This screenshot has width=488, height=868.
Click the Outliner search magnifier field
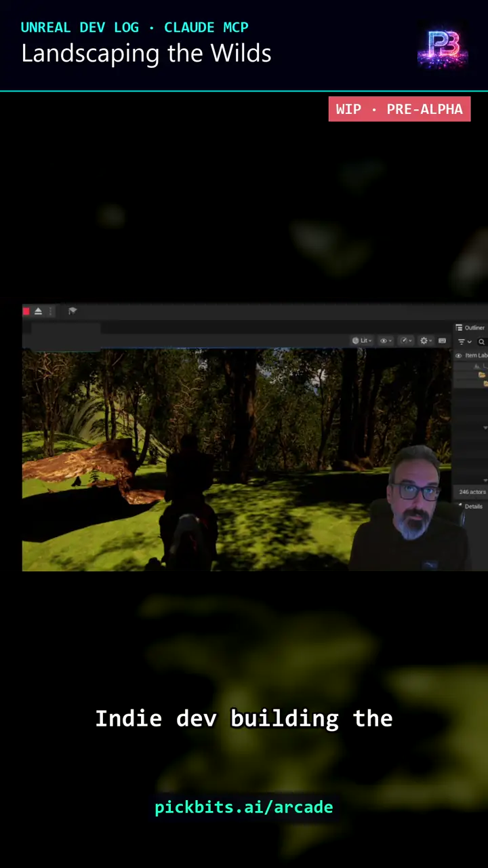click(482, 342)
